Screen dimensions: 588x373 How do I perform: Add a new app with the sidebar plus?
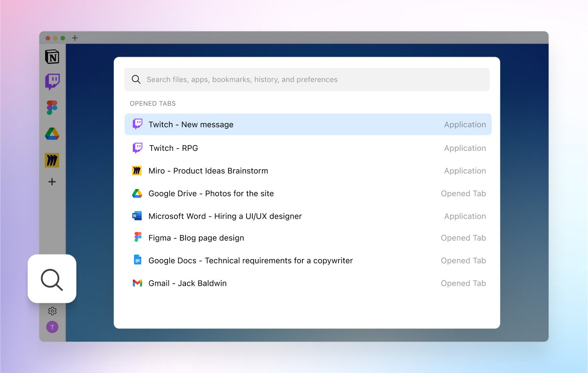pyautogui.click(x=52, y=182)
